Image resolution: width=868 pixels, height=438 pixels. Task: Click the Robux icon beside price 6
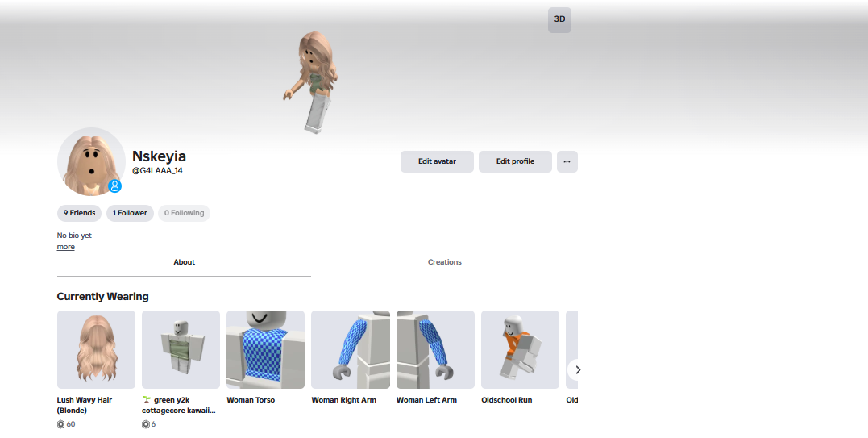(x=146, y=424)
